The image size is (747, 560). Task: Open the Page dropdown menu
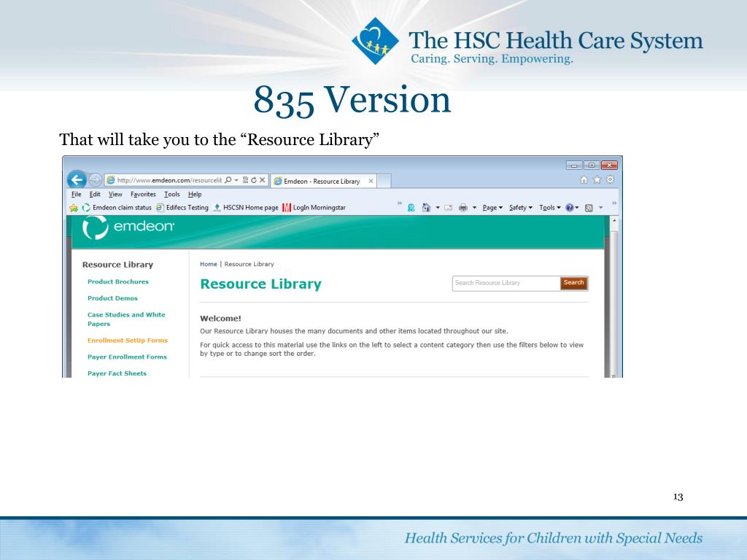492,208
